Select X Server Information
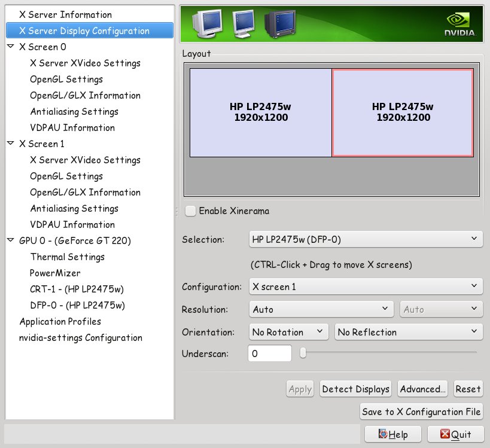Image resolution: width=490 pixels, height=448 pixels. pos(65,14)
